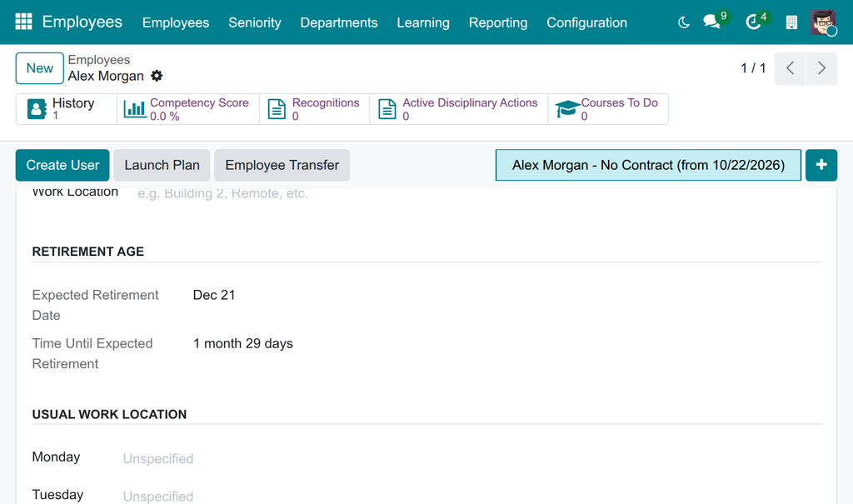Toggle dark mode moon icon
Viewport: 853px width, 504px height.
[684, 22]
